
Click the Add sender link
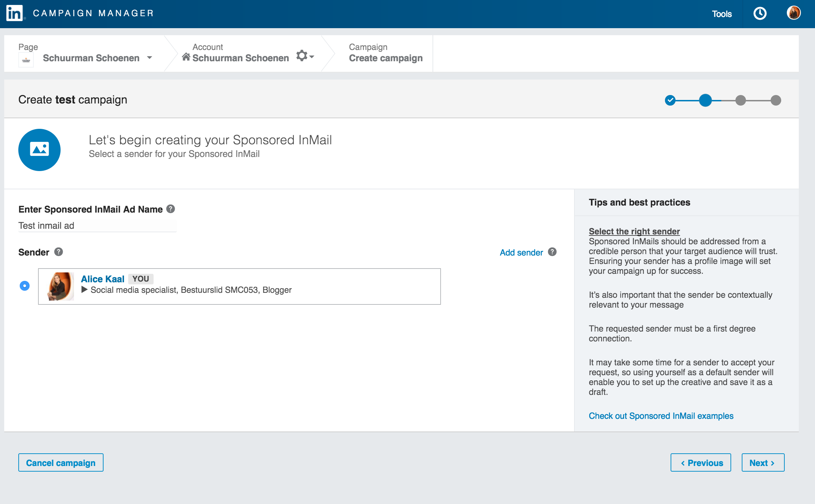click(x=521, y=252)
